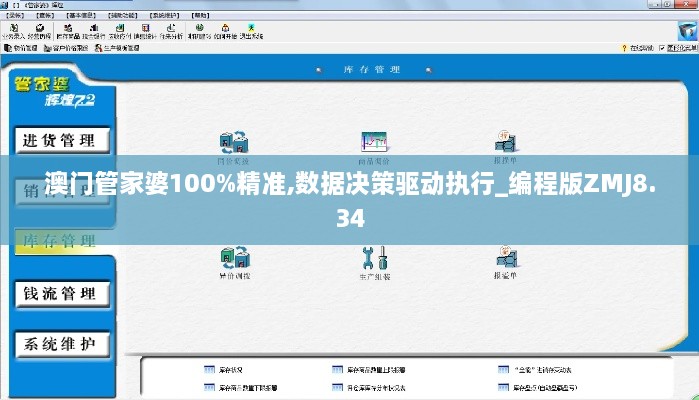The width and height of the screenshot is (699, 400).
Task: Click the 报损单 loss report icon
Action: (505, 144)
